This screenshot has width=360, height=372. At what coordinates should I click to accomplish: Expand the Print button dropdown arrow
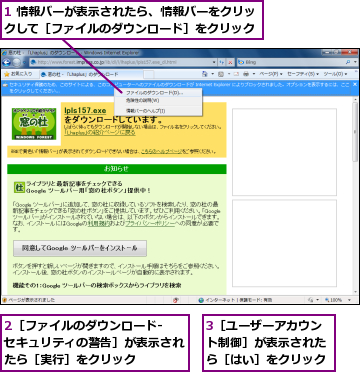pyautogui.click(x=254, y=74)
